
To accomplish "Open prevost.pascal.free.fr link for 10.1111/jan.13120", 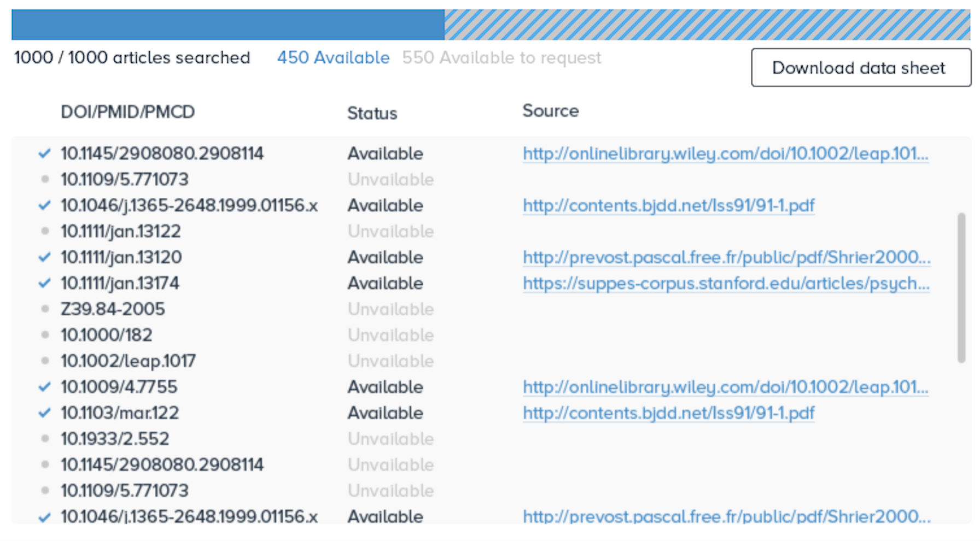I will (x=727, y=257).
